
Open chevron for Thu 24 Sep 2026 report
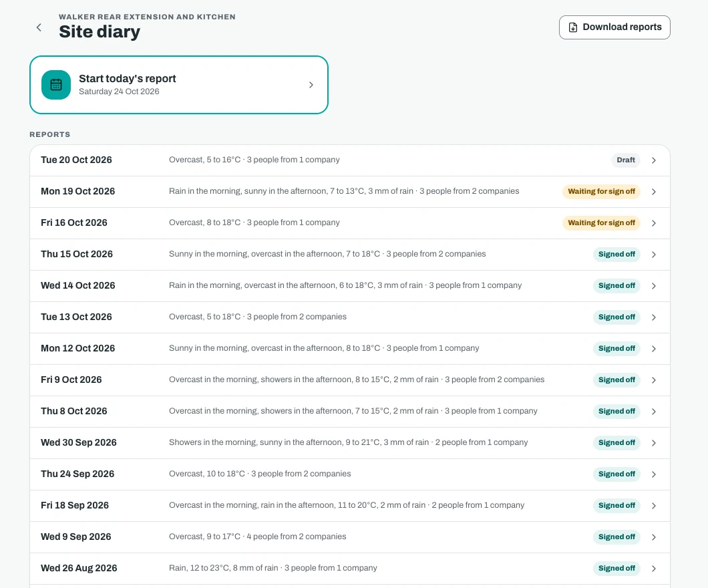(x=654, y=474)
